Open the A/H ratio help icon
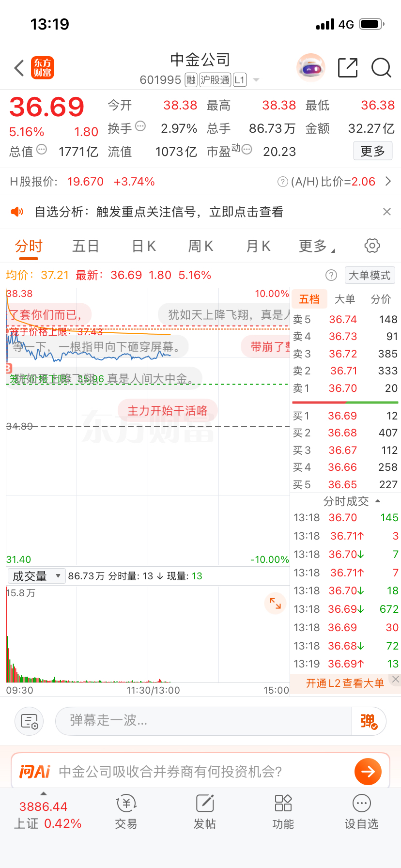The height and width of the screenshot is (868, 401). (x=282, y=182)
